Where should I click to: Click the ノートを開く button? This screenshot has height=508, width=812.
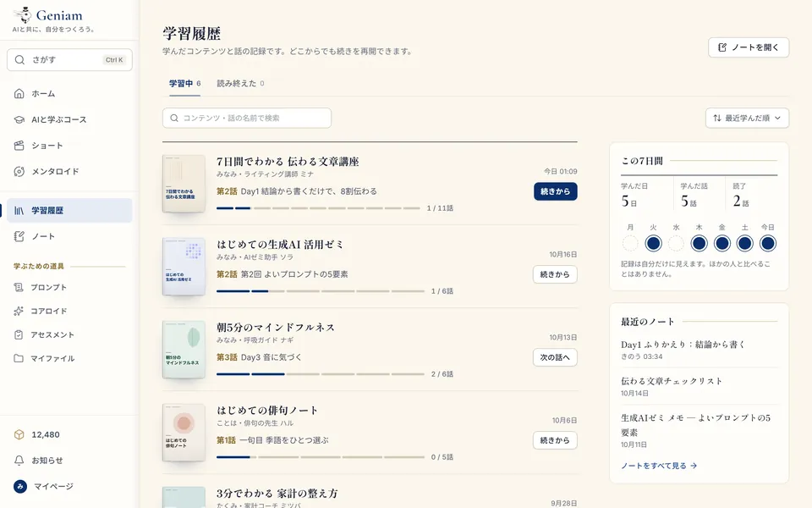tap(749, 47)
